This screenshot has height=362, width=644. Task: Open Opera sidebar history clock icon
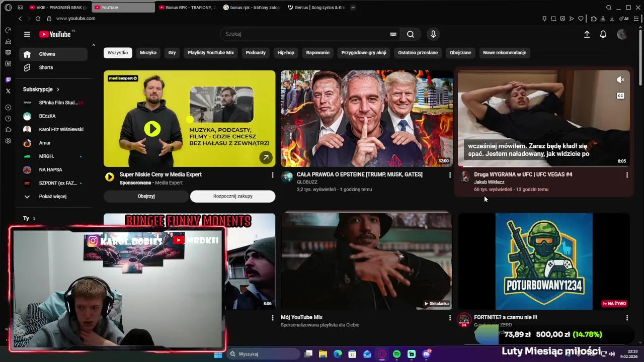coord(8,119)
